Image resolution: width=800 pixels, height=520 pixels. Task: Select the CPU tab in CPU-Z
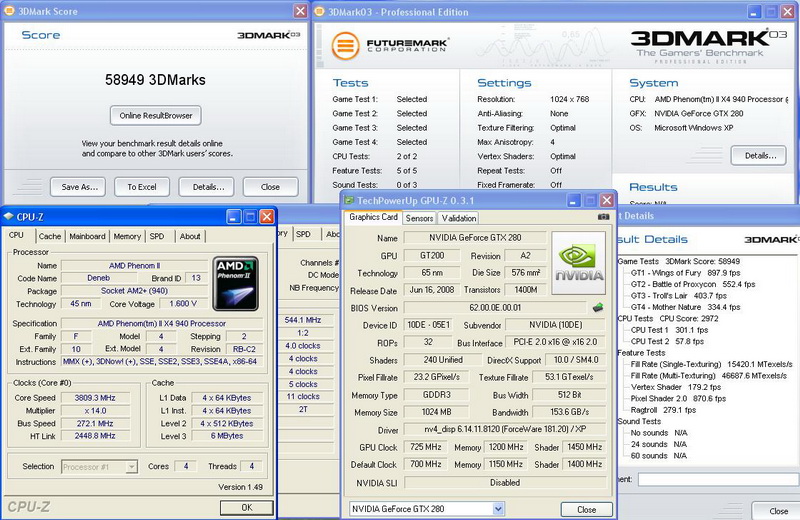16,235
